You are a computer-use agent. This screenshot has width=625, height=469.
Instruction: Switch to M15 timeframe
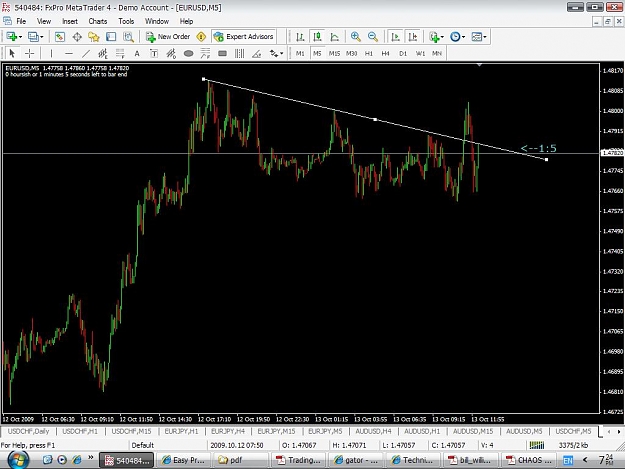[x=334, y=53]
